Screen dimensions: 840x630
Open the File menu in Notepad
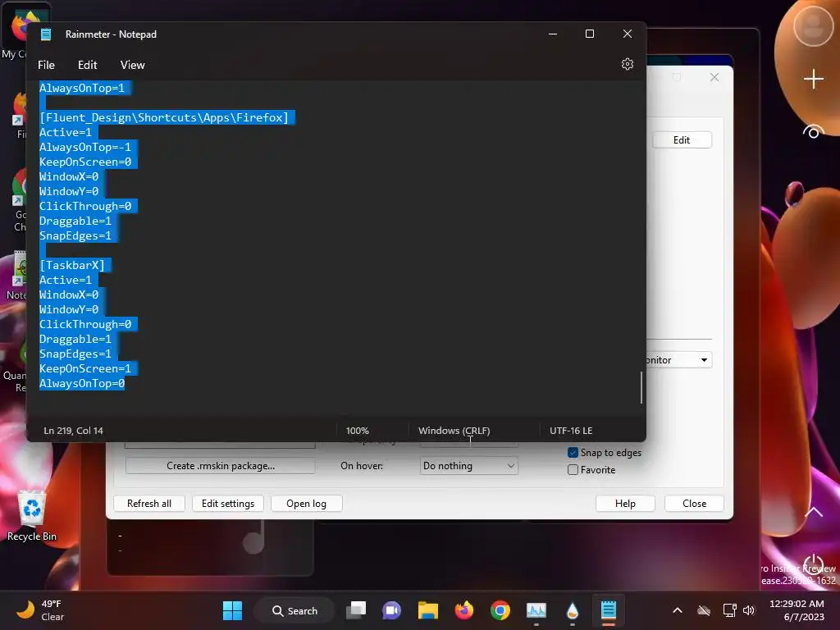click(46, 65)
